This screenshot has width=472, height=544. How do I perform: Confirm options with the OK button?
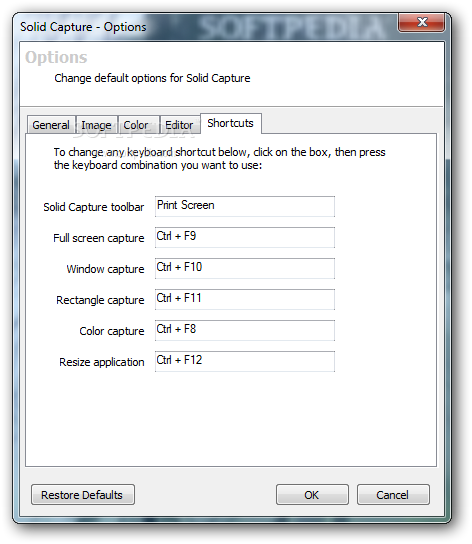pyautogui.click(x=312, y=494)
